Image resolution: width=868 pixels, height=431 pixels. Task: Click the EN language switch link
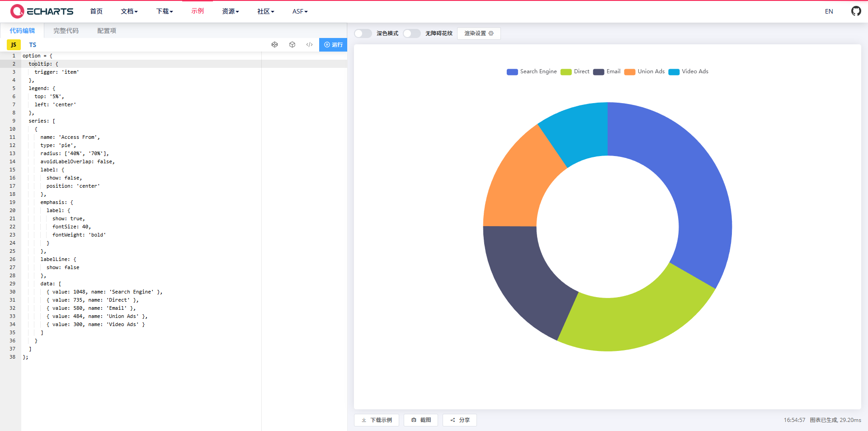829,11
